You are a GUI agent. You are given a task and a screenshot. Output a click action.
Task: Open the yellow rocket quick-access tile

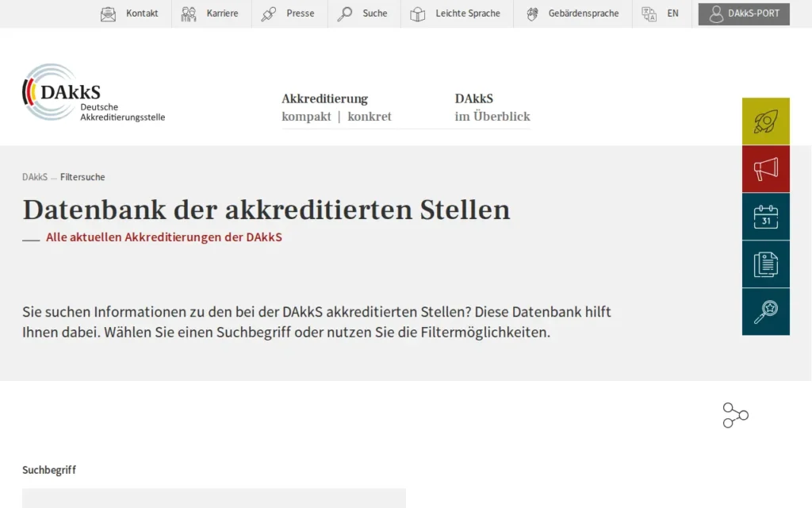point(766,121)
